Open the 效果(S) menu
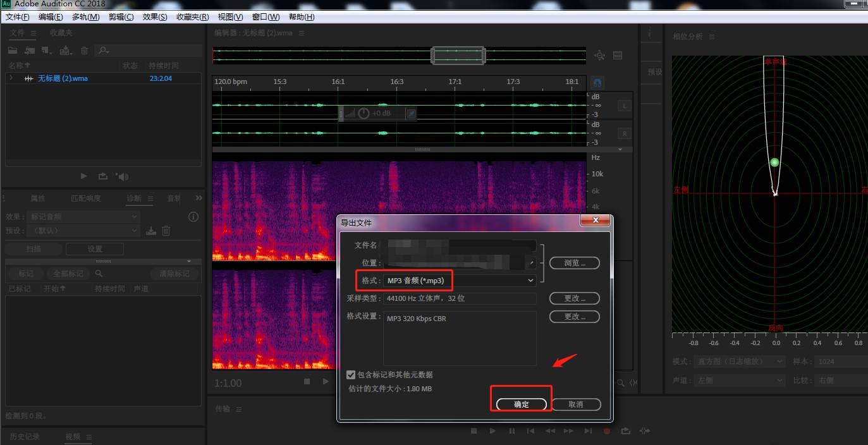This screenshot has height=445, width=868. [x=155, y=17]
